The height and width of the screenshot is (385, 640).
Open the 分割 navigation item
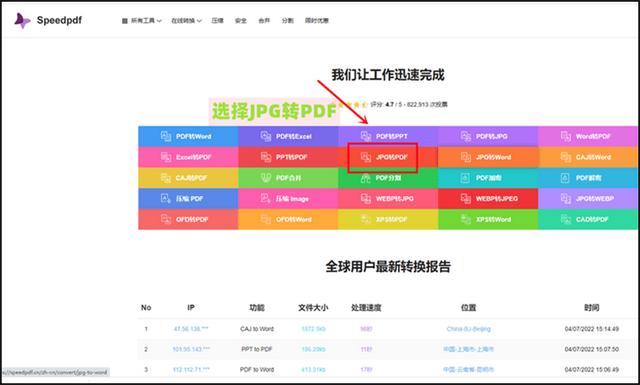pyautogui.click(x=287, y=20)
